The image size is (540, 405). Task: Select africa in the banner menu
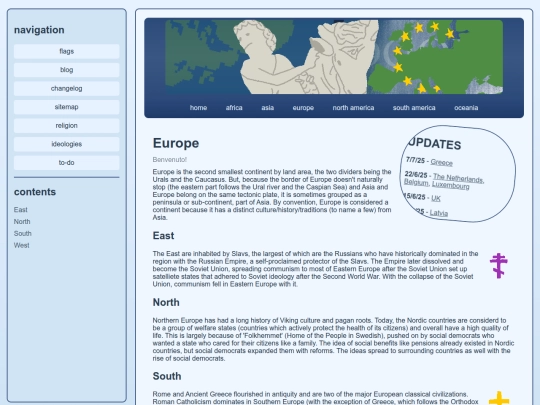tap(234, 108)
